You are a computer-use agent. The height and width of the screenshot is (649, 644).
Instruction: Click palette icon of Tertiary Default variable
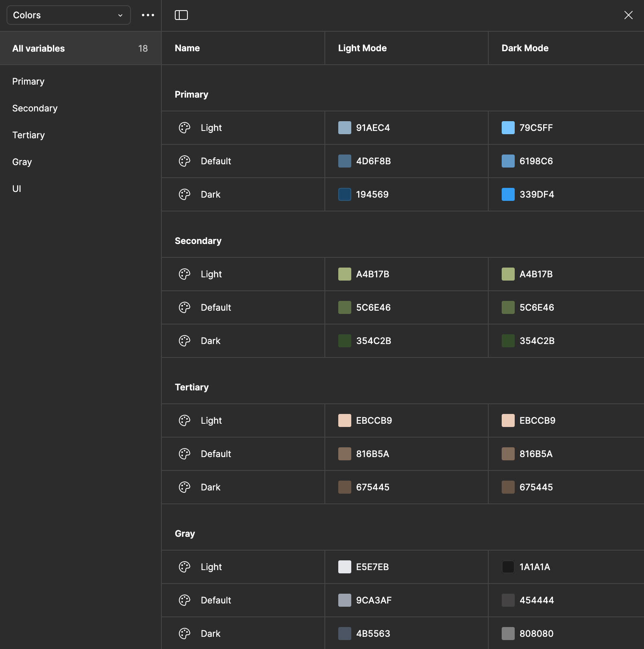tap(185, 454)
